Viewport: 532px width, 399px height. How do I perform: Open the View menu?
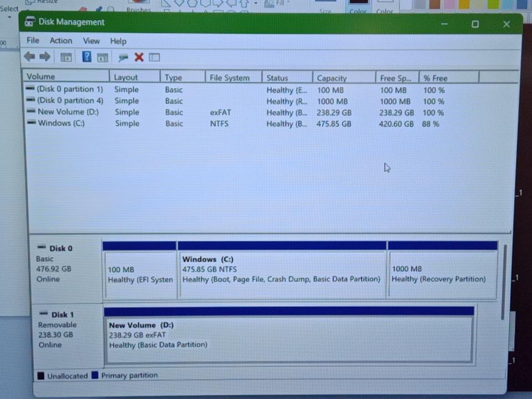(x=91, y=41)
